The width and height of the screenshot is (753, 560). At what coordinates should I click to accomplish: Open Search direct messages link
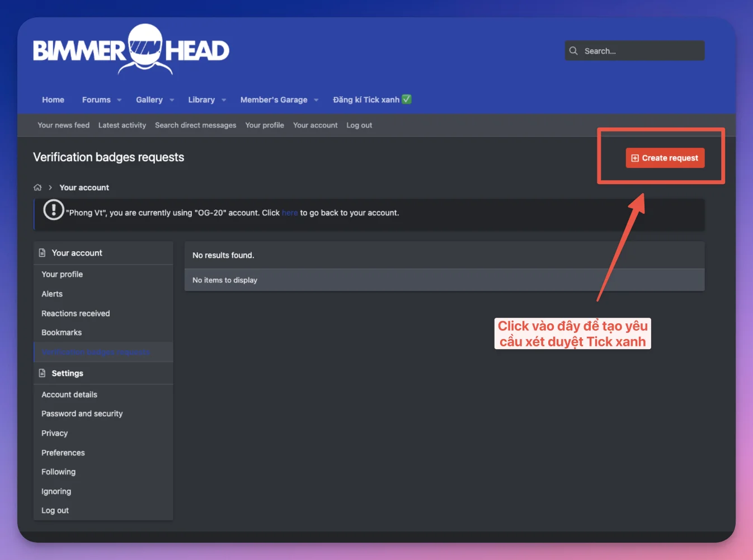click(x=195, y=125)
